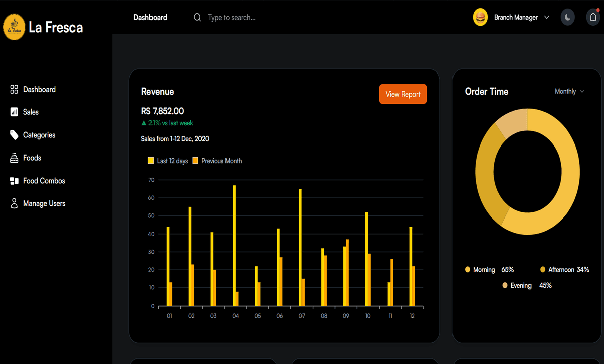Click the Categories tag icon
The image size is (604, 364).
[14, 135]
